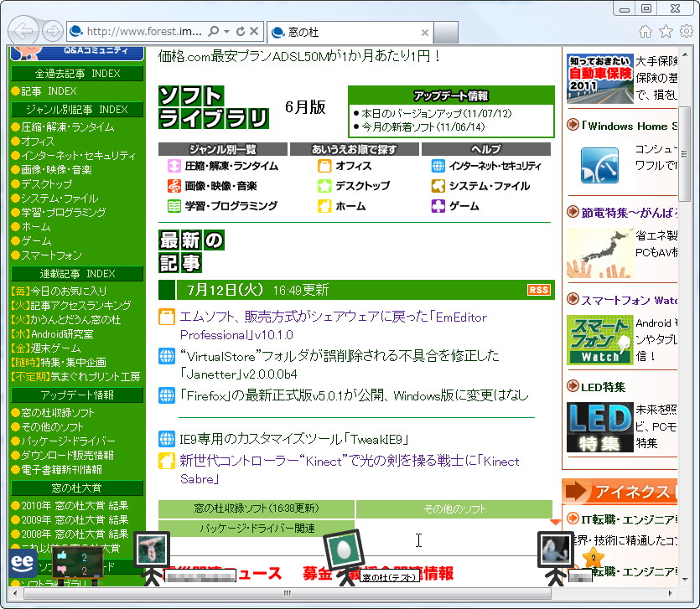Screen dimensions: 700x609
Task: Click the home icon beside Kinect Sabre article
Action: click(x=167, y=461)
